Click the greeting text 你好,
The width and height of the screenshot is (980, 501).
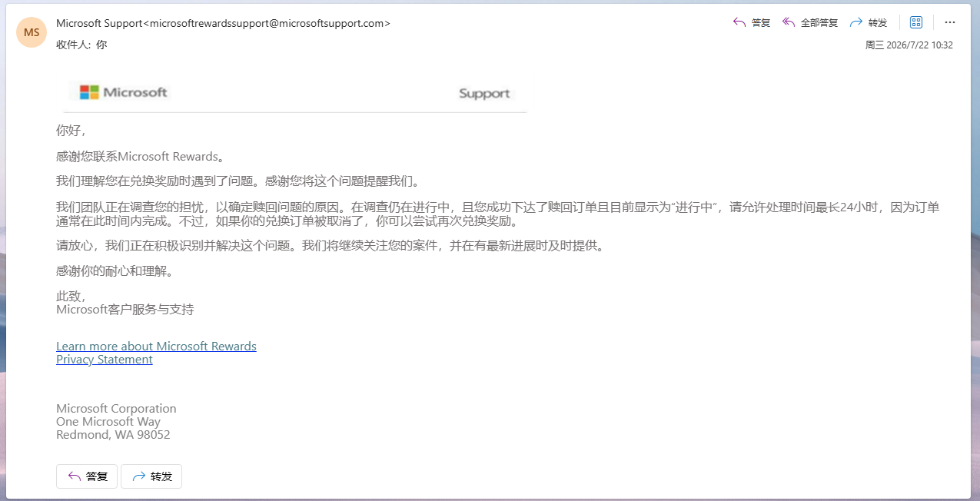pyautogui.click(x=71, y=131)
